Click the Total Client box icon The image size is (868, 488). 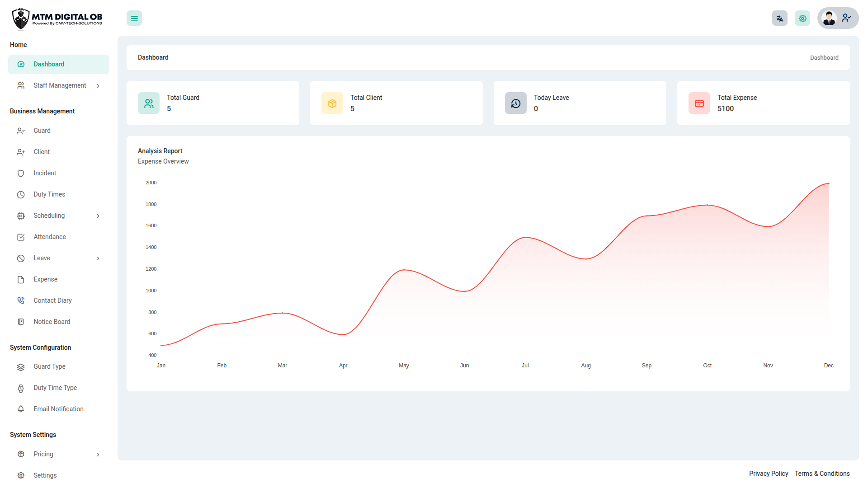pos(332,103)
